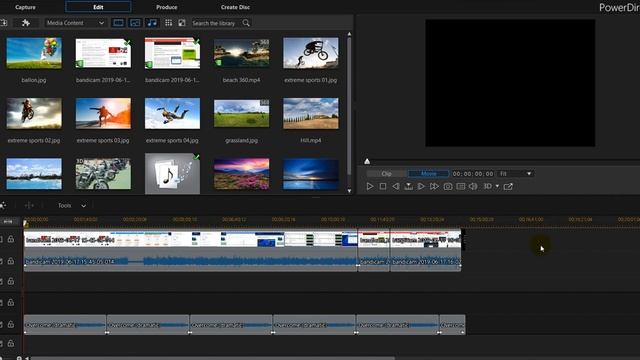Screen dimensions: 640x360
Task: Open the timeline Tools dropdown
Action: pos(72,205)
